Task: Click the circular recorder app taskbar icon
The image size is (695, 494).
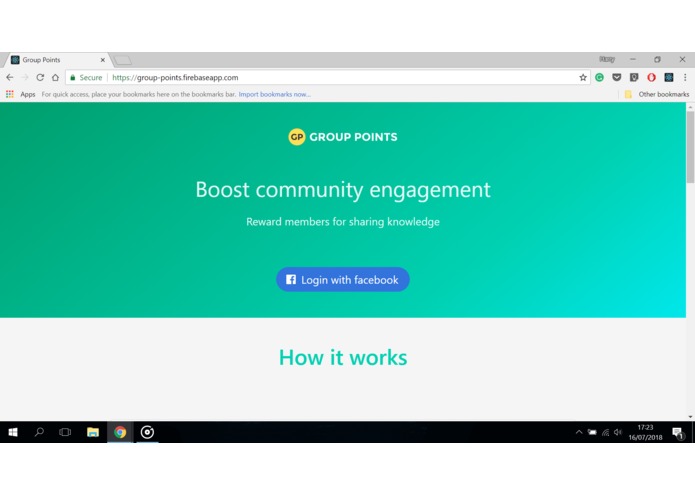Action: point(147,432)
